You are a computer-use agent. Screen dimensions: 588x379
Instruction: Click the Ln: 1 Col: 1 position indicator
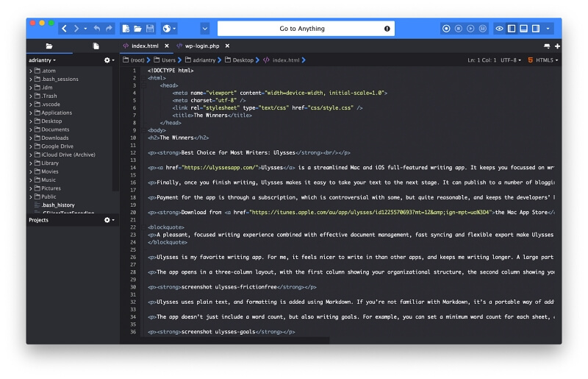pyautogui.click(x=482, y=60)
